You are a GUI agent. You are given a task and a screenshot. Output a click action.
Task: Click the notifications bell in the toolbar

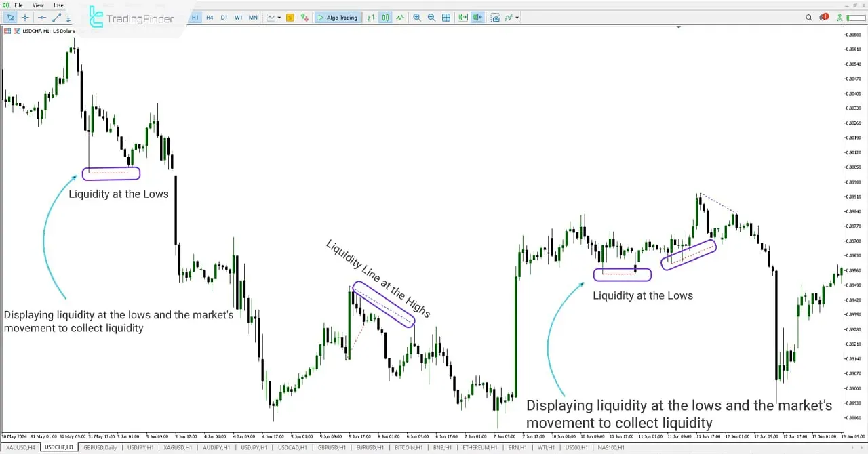coord(824,18)
